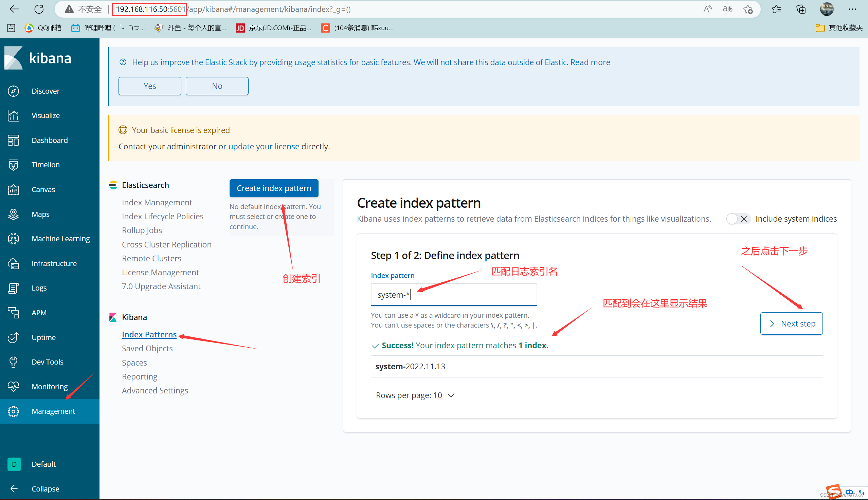
Task: Open the Discover compass icon
Action: pyautogui.click(x=13, y=91)
